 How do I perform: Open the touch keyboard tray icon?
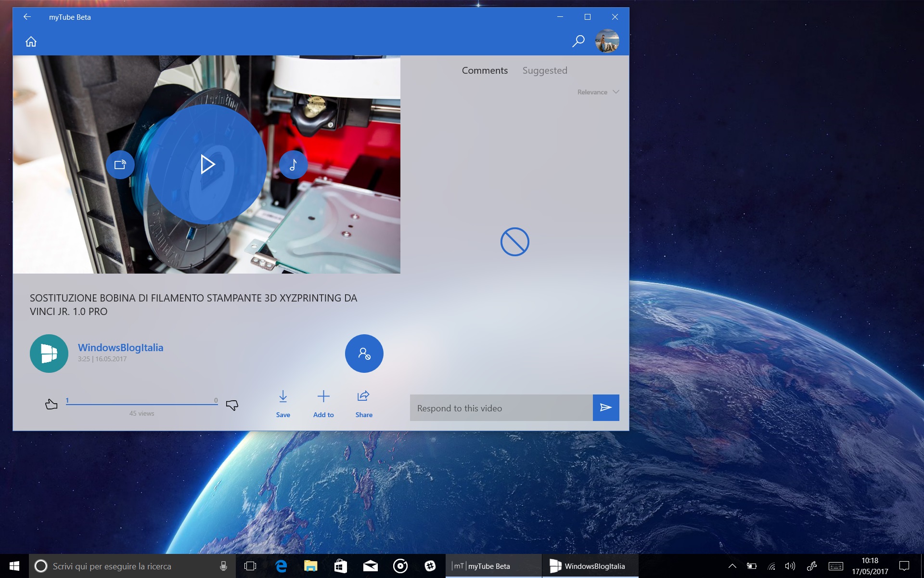coord(836,566)
